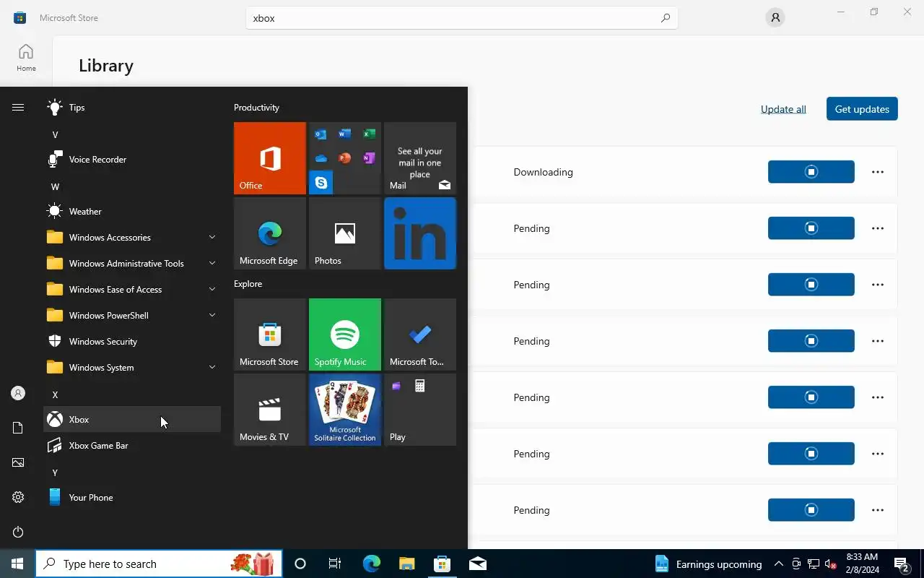The height and width of the screenshot is (578, 924).
Task: Open the Microsoft Edge tile
Action: pyautogui.click(x=270, y=233)
